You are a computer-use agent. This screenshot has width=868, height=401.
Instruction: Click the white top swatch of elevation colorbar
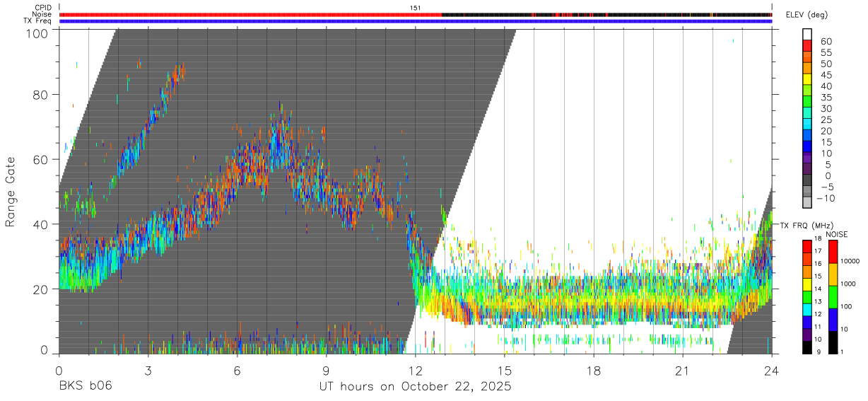[807, 34]
